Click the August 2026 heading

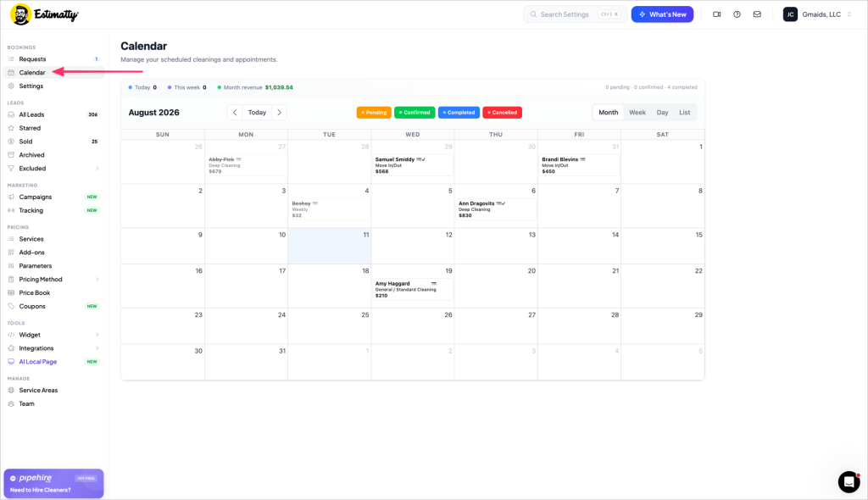pyautogui.click(x=154, y=113)
